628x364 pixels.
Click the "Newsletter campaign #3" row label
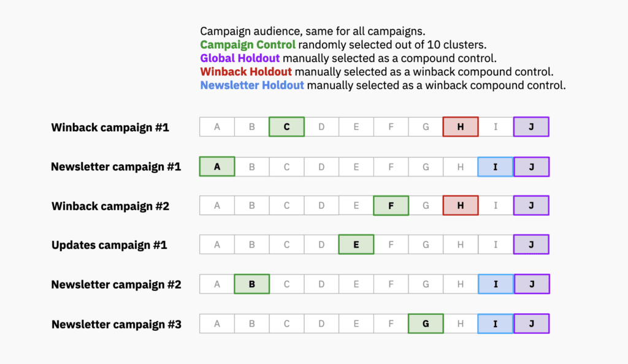(x=116, y=324)
